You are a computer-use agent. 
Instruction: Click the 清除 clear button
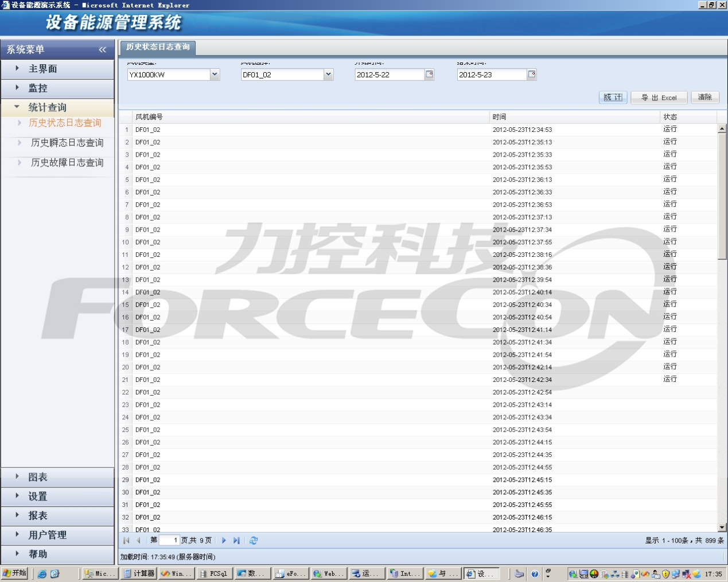pyautogui.click(x=705, y=97)
